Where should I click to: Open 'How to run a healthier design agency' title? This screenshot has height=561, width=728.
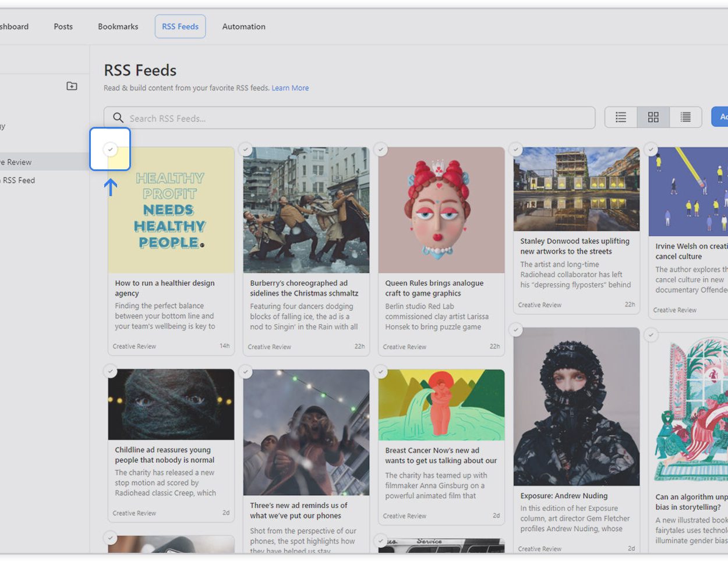[165, 288]
